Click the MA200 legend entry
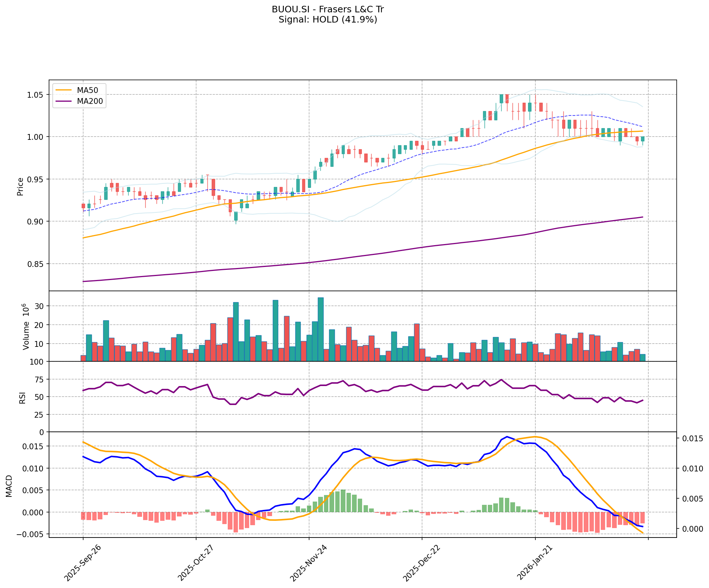This screenshot has height=588, width=709. click(x=90, y=101)
